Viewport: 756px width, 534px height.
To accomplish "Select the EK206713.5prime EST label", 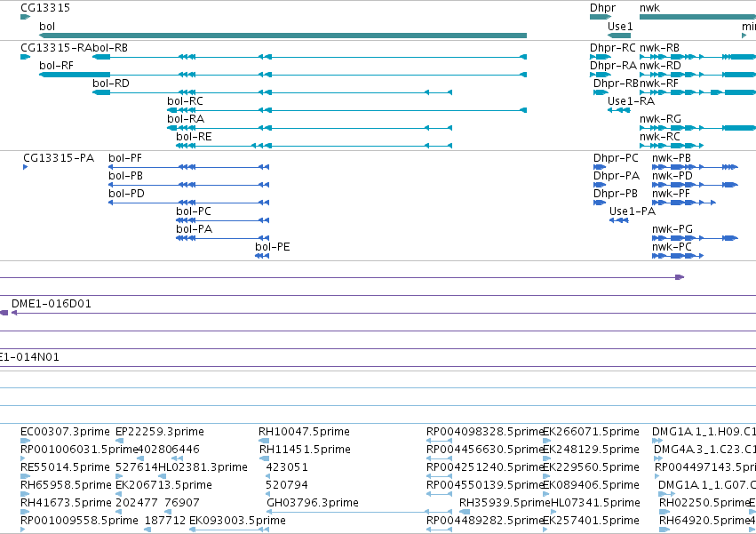I will click(164, 485).
